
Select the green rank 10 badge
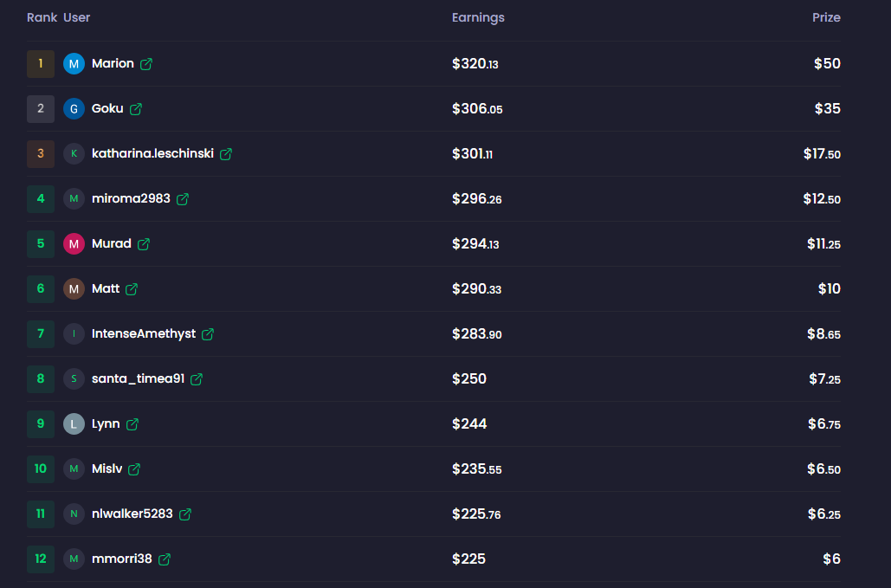[40, 468]
